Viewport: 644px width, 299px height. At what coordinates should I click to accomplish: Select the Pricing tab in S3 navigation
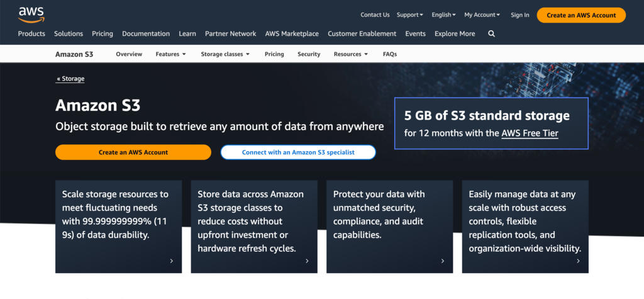[x=274, y=54]
